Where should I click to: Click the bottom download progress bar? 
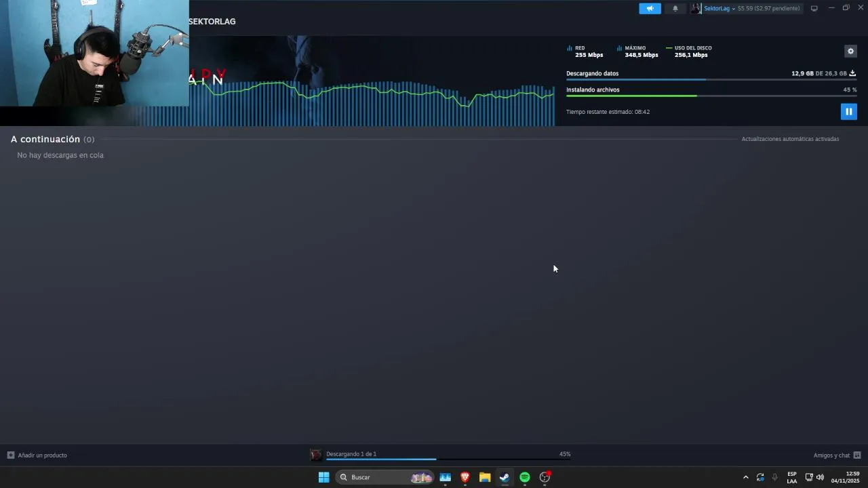(448, 460)
